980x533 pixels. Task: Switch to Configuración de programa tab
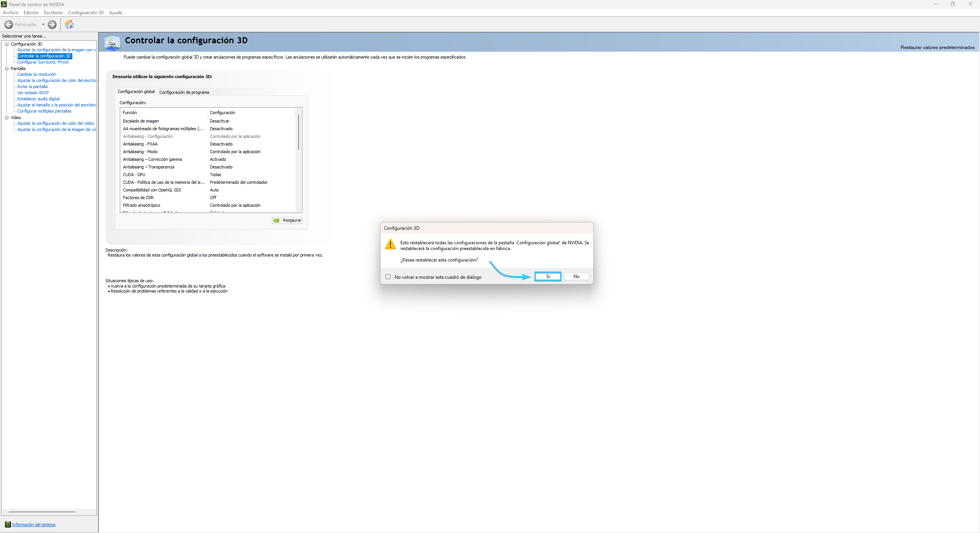184,92
